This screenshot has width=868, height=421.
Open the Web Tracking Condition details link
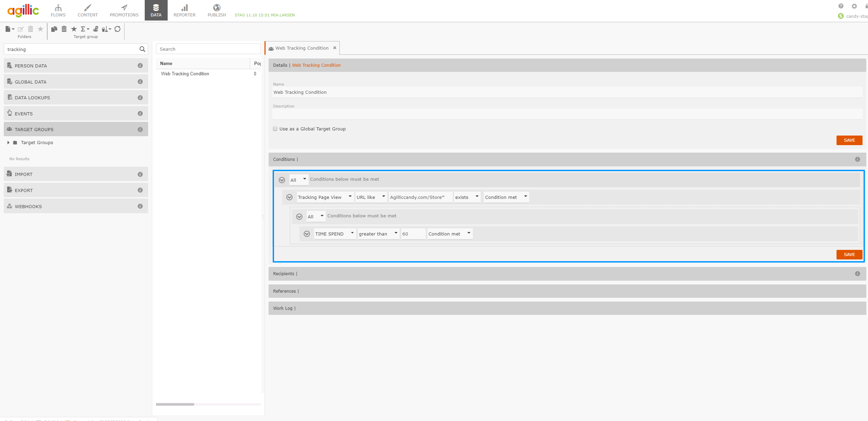pyautogui.click(x=316, y=65)
